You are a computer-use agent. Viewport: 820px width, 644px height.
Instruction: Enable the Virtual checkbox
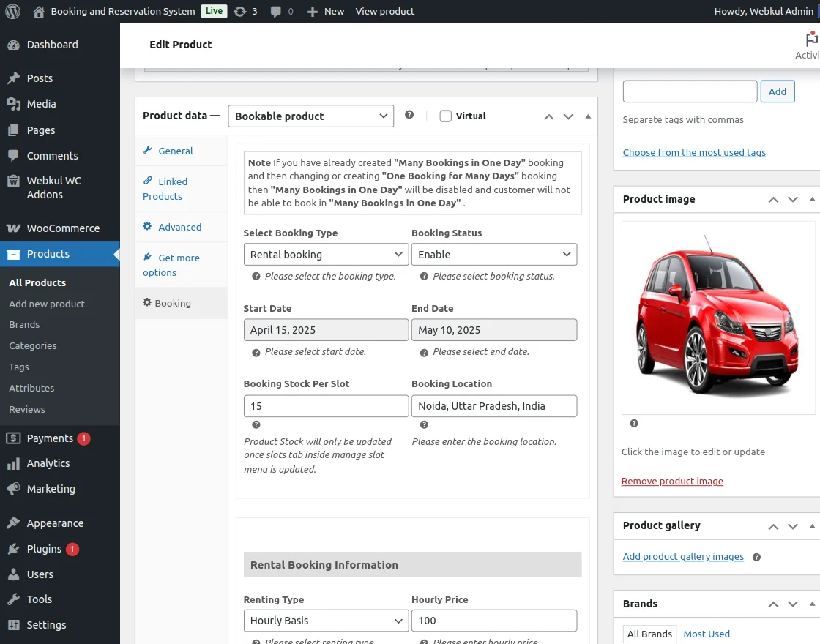[x=445, y=116]
